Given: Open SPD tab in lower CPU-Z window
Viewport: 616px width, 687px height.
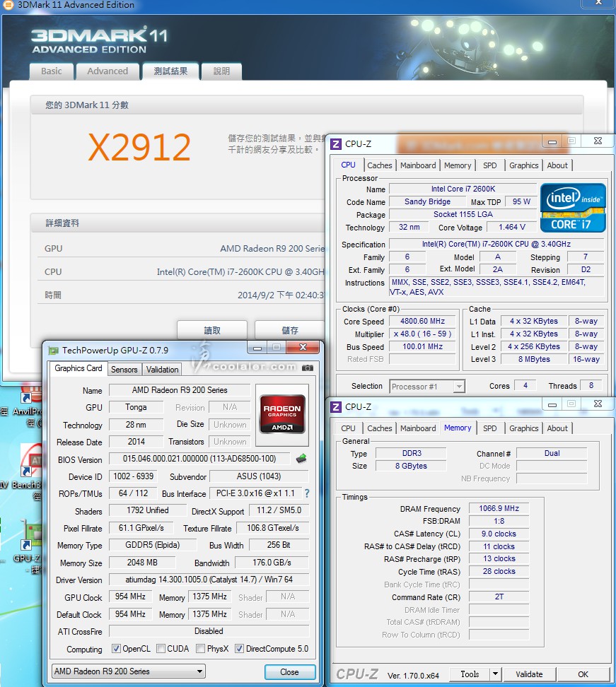Looking at the screenshot, I should tap(489, 428).
